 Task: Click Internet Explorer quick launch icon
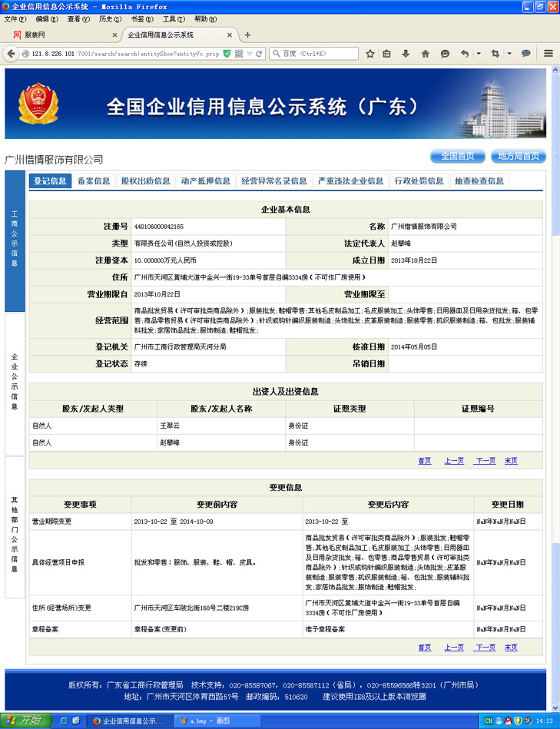point(64,721)
